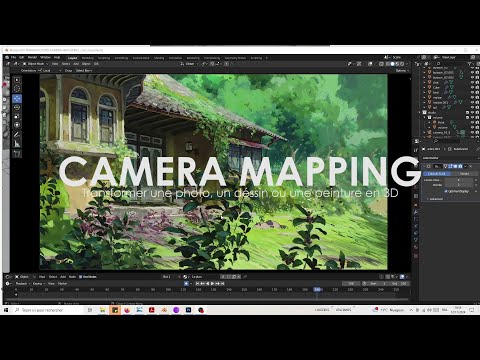Jump to the last frame
Viewport: 480px width, 360px height.
point(222,283)
